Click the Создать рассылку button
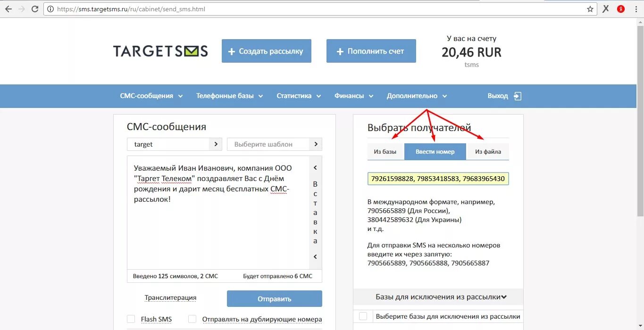Viewport: 644px width, 330px height. 267,51
